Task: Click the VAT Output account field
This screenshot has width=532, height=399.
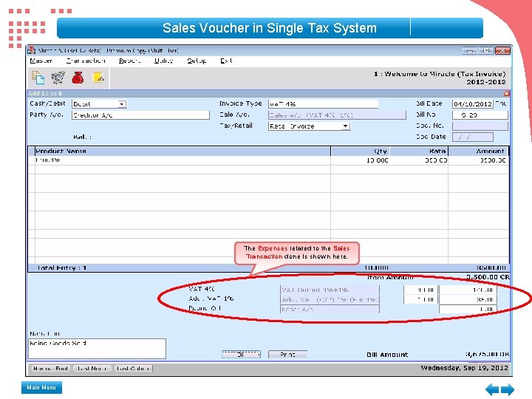Action: pos(330,290)
